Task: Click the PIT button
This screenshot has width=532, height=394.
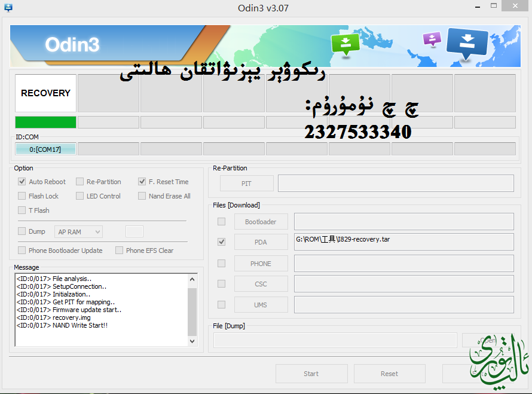Action: pyautogui.click(x=247, y=184)
